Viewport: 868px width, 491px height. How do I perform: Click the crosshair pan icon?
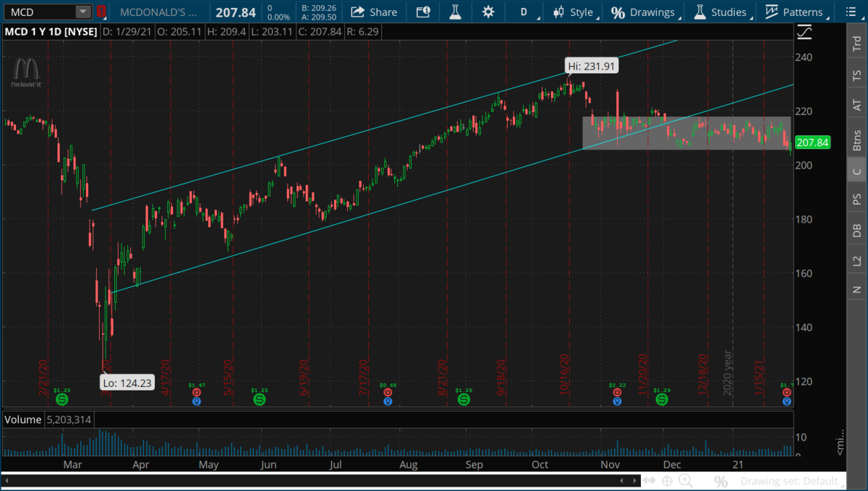667,481
